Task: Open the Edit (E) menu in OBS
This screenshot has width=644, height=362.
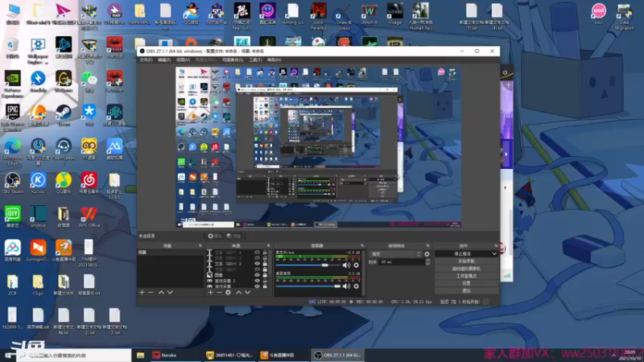Action: (x=164, y=60)
